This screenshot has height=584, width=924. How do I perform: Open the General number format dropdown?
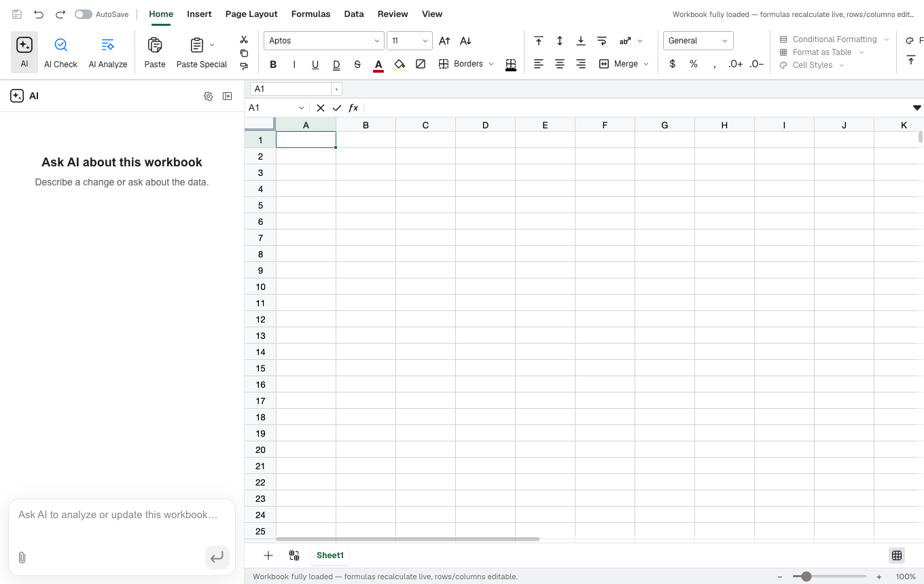coord(698,41)
